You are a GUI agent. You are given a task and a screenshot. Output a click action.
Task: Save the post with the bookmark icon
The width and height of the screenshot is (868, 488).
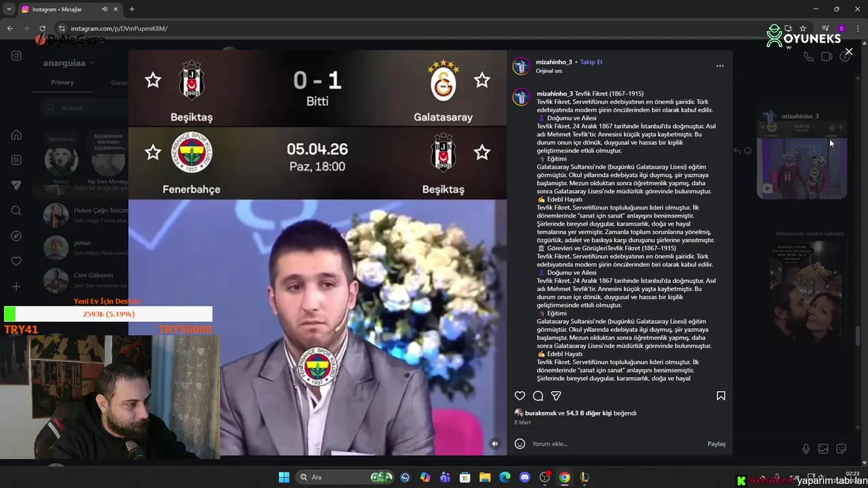click(721, 396)
